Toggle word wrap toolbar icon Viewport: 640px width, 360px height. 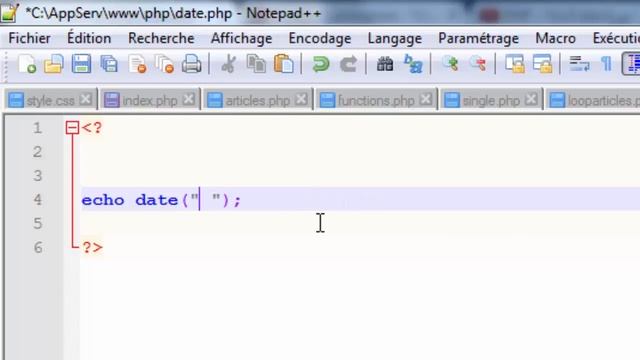579,64
